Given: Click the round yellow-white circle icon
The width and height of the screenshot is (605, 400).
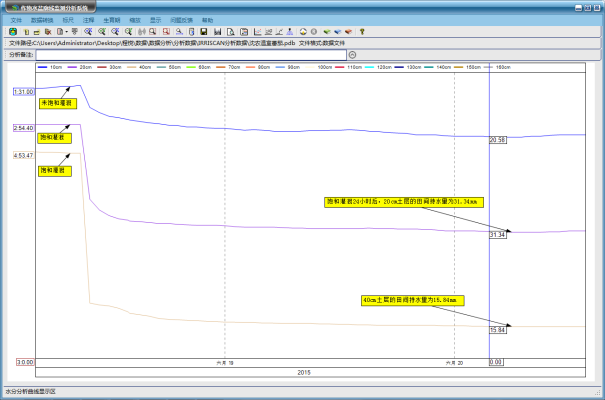Looking at the screenshot, I should (303, 32).
